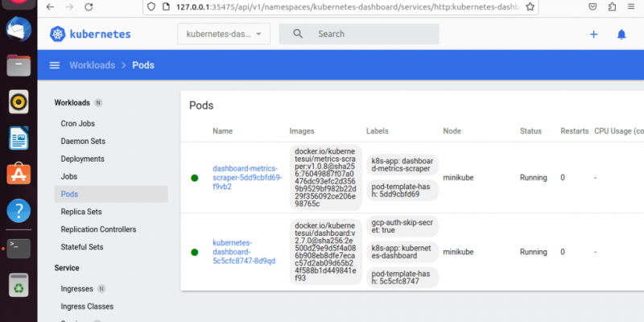Open Replica Sets in the sidebar
The width and height of the screenshot is (644, 322).
[x=81, y=212]
